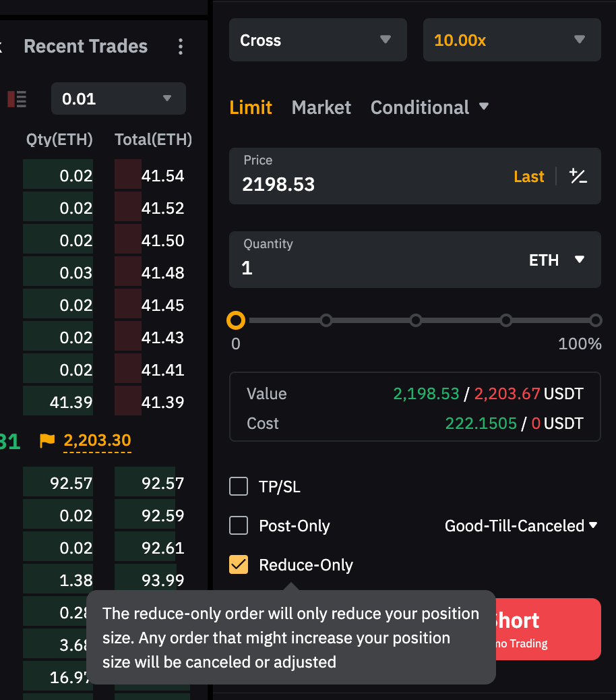The height and width of the screenshot is (700, 616).
Task: Open the Cross margin mode dropdown
Action: [317, 40]
